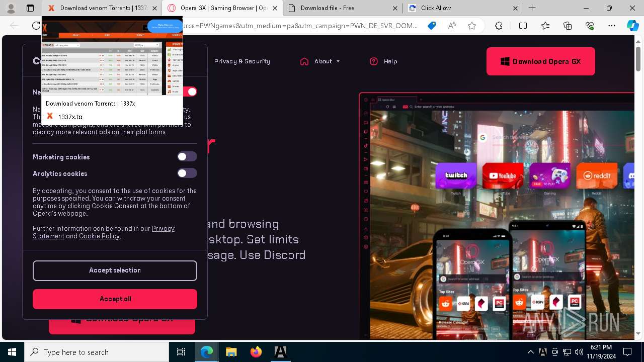Click the Gaming free-to-play tile
Viewport: 644px width, 362px height.
tap(550, 176)
